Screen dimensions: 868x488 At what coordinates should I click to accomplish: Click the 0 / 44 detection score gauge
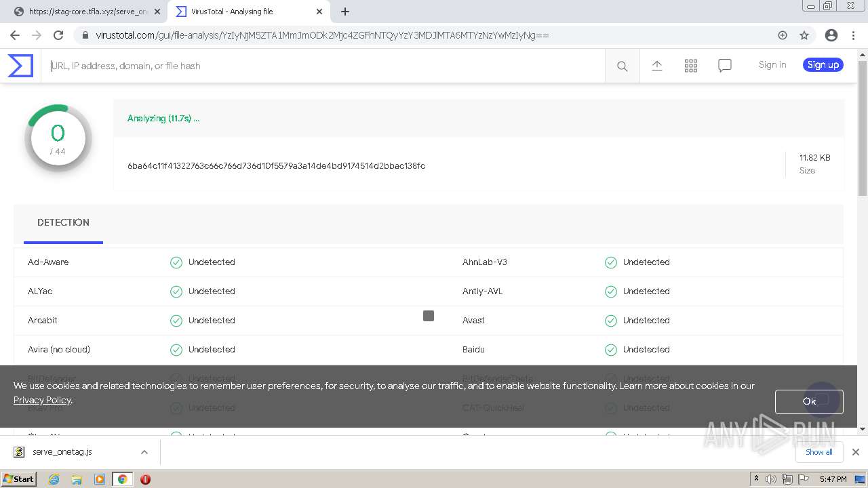pyautogui.click(x=58, y=138)
